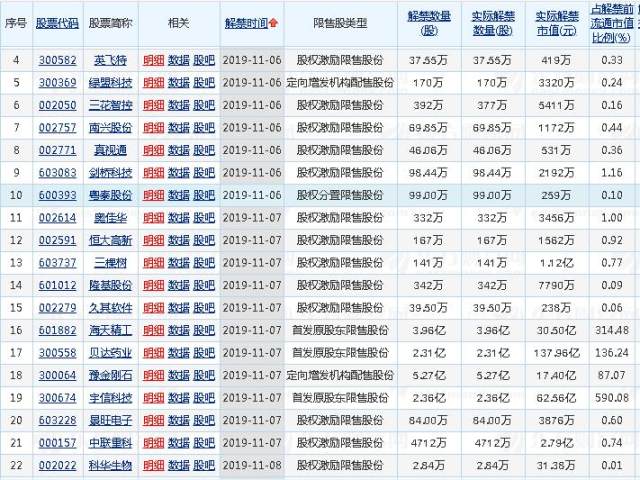This screenshot has height=480, width=640.
Task: Open 明细 for 三棵树 row
Action: (153, 263)
